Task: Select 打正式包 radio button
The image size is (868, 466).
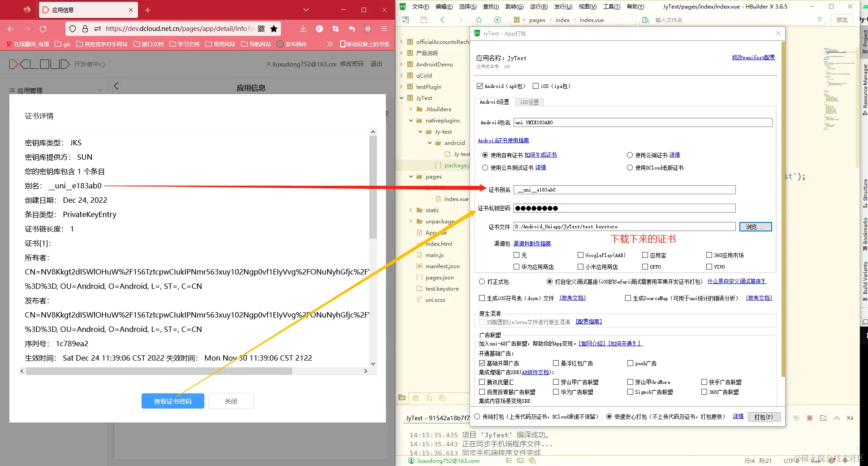Action: point(482,282)
